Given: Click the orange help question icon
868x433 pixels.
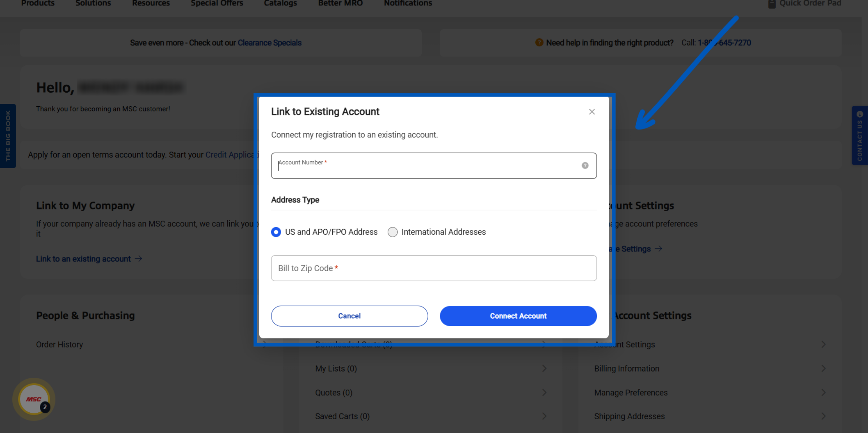Looking at the screenshot, I should pyautogui.click(x=539, y=43).
